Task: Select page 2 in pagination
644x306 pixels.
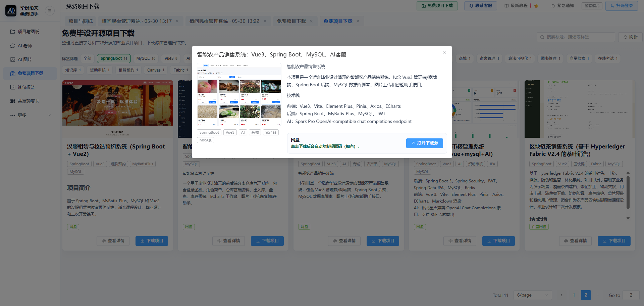Action: coord(586,295)
